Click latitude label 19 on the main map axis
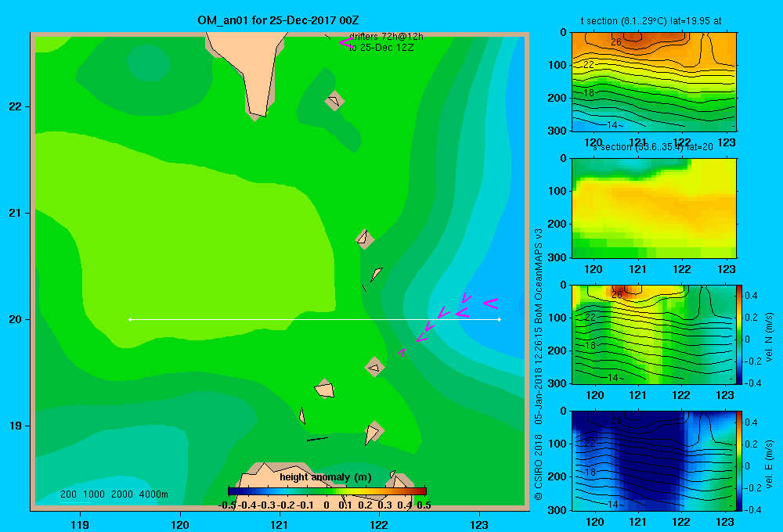This screenshot has height=532, width=783. 15,426
